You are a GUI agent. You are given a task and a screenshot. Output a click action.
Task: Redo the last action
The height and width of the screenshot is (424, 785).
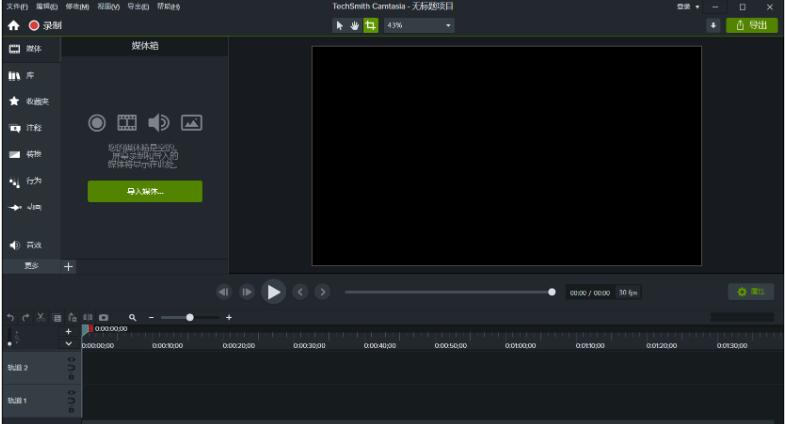click(26, 317)
